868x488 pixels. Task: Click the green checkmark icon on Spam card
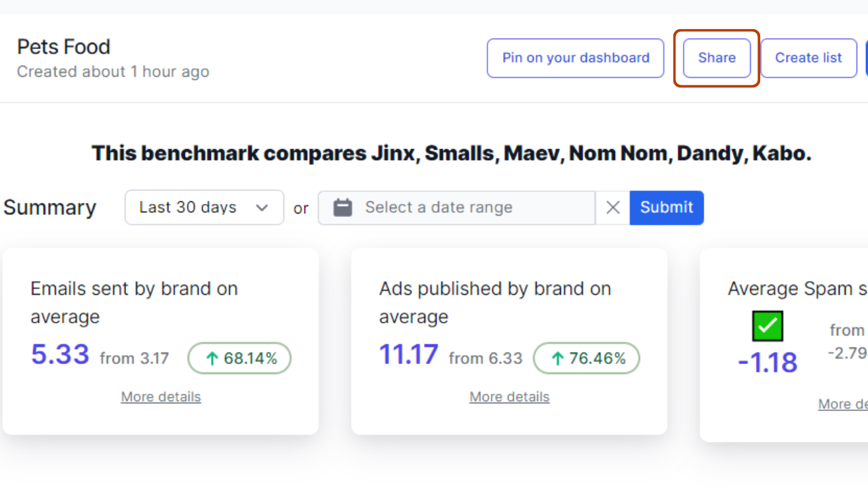point(768,326)
